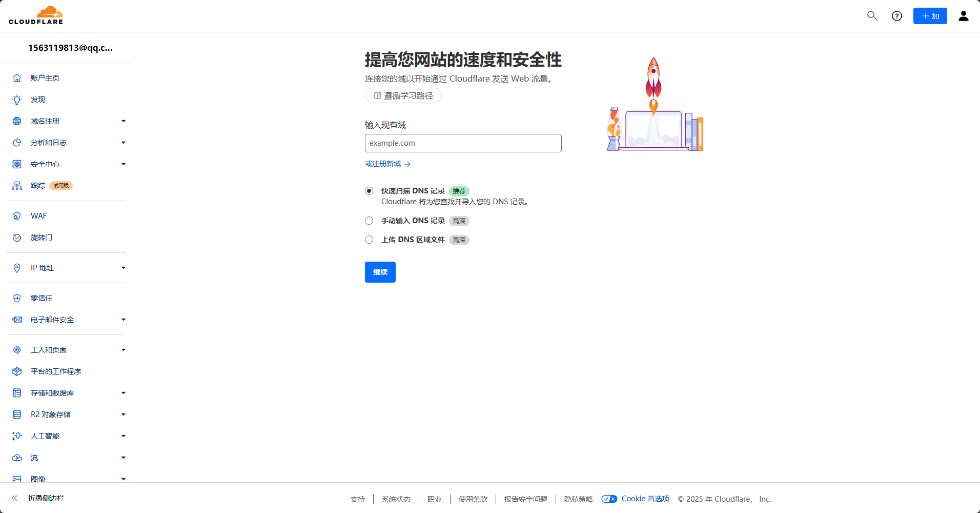This screenshot has height=513, width=980.
Task: Click 折叠侧边栏 text at sidebar bottom
Action: [46, 498]
